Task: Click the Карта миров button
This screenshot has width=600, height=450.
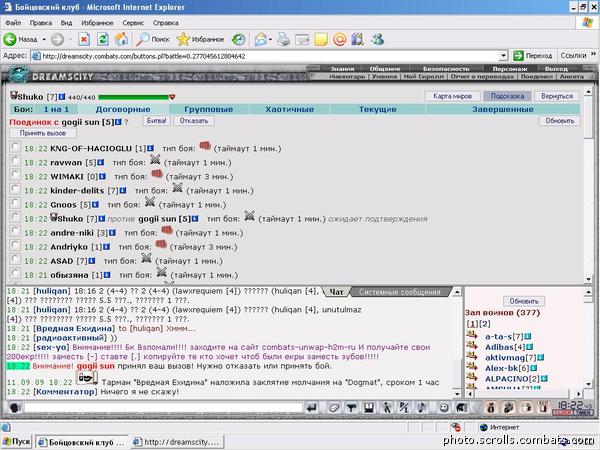Action: click(452, 96)
